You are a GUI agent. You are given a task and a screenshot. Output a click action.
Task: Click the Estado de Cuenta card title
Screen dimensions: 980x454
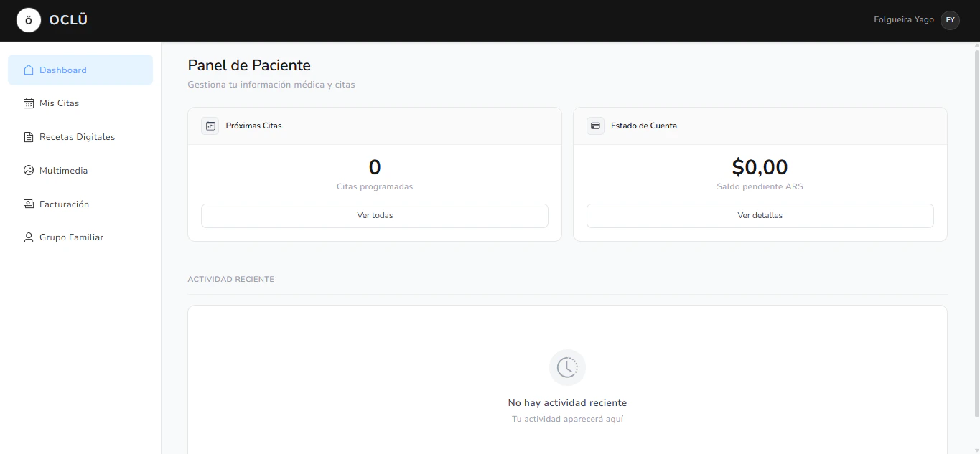(644, 126)
